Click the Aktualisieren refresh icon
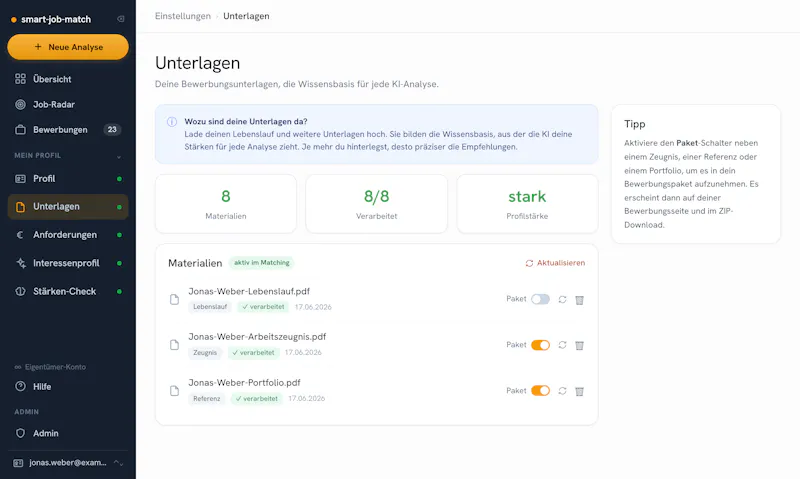 (529, 263)
